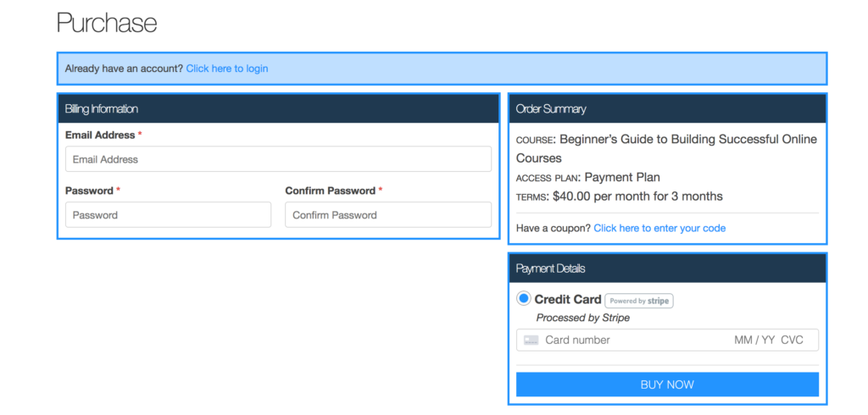Open the coupon code entry link
Screen dimensions: 868x415
659,228
